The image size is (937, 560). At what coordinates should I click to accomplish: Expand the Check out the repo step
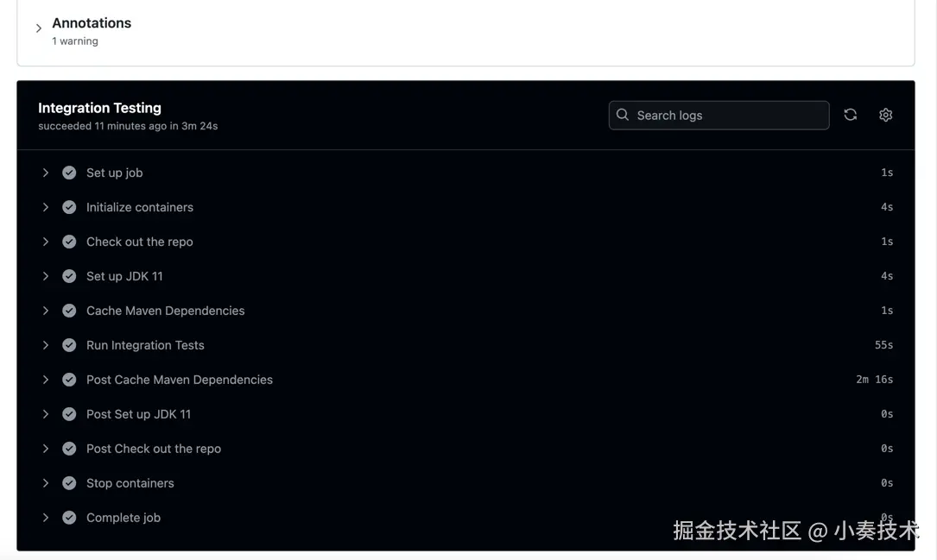coord(46,242)
